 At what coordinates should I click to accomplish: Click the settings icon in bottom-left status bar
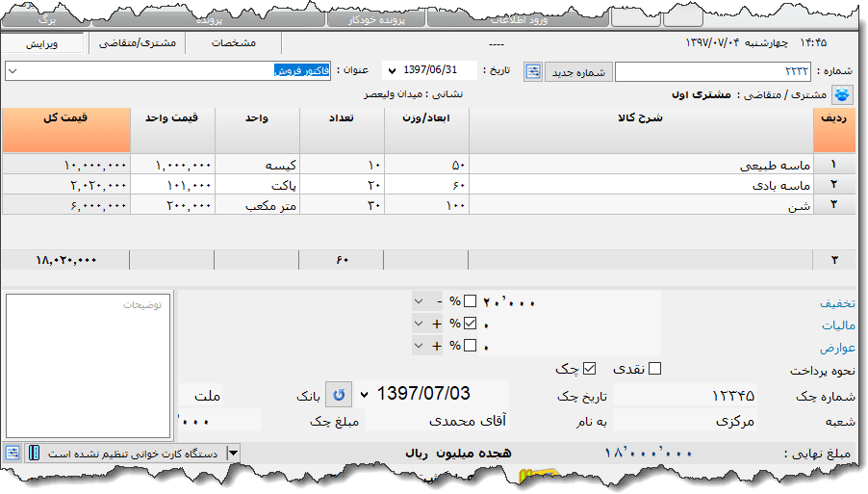coord(13,453)
